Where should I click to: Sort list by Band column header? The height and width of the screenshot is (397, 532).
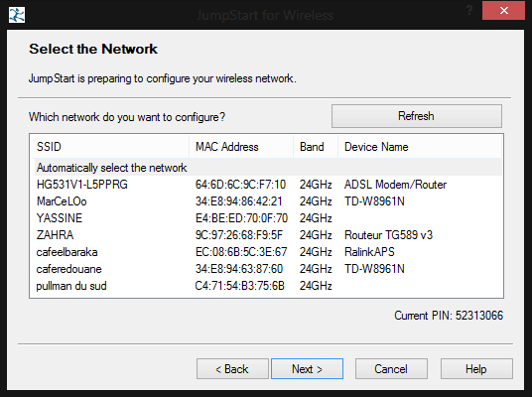pos(316,147)
